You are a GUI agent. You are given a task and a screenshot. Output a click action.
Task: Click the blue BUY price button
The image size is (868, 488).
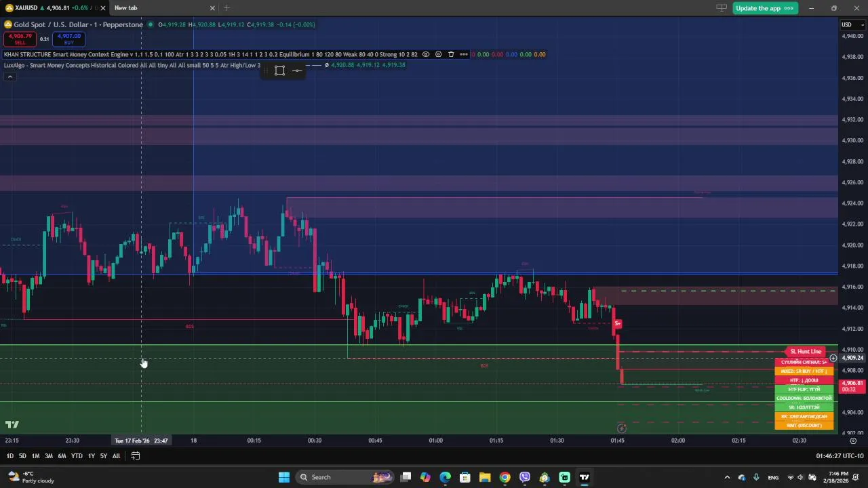coord(68,39)
